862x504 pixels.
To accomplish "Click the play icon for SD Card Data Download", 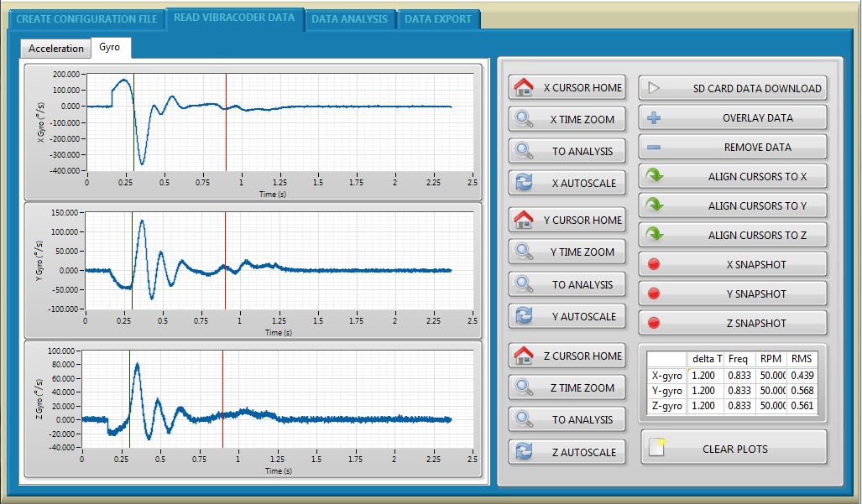I will (655, 88).
